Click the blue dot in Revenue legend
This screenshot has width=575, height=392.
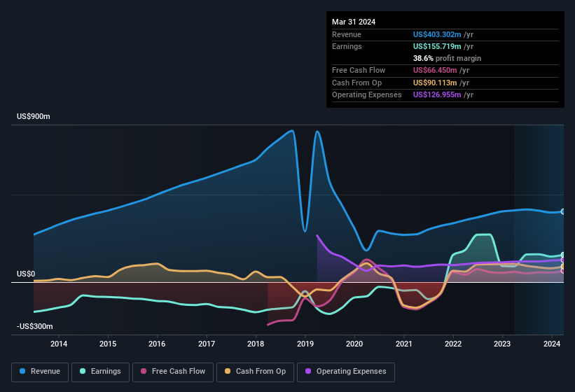coord(22,371)
